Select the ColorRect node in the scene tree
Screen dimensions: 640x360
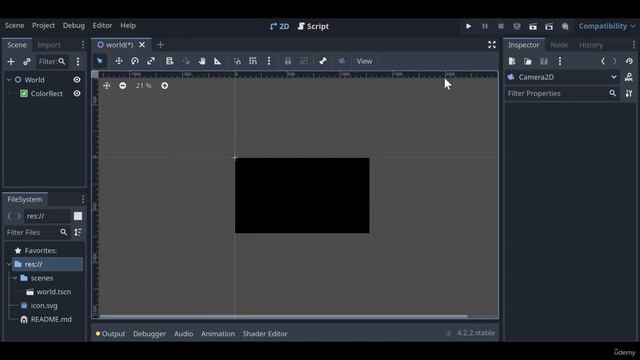[x=47, y=93]
